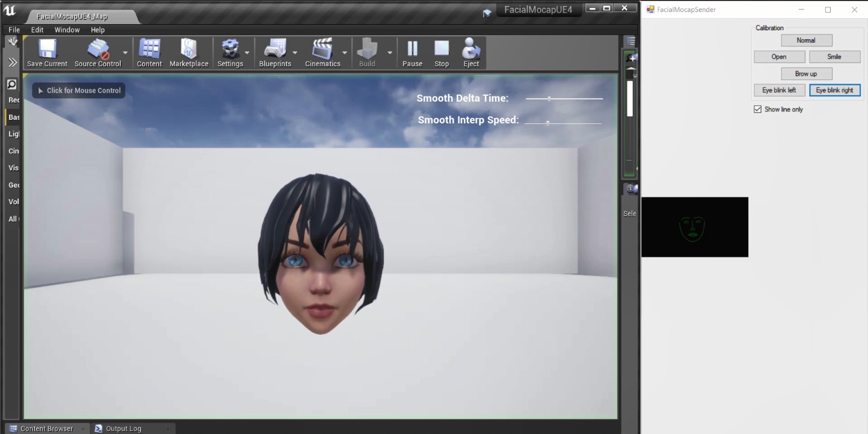Click the Normal calibration button

point(806,40)
